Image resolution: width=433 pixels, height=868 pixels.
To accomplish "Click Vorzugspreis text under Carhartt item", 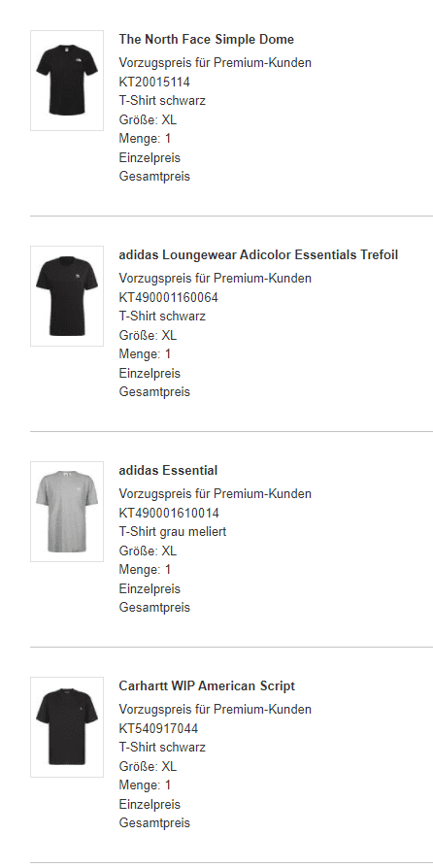I will [x=216, y=710].
